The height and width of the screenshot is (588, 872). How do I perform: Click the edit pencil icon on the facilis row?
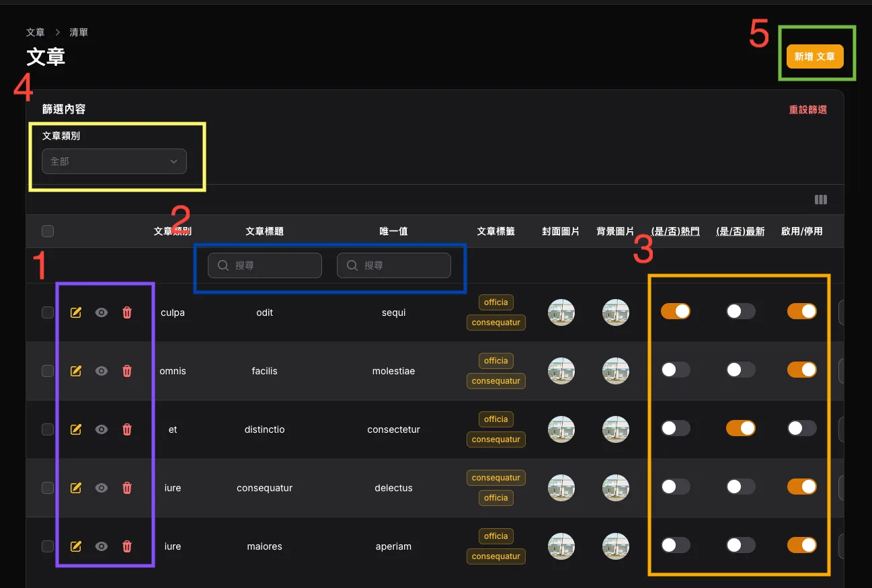tap(75, 370)
